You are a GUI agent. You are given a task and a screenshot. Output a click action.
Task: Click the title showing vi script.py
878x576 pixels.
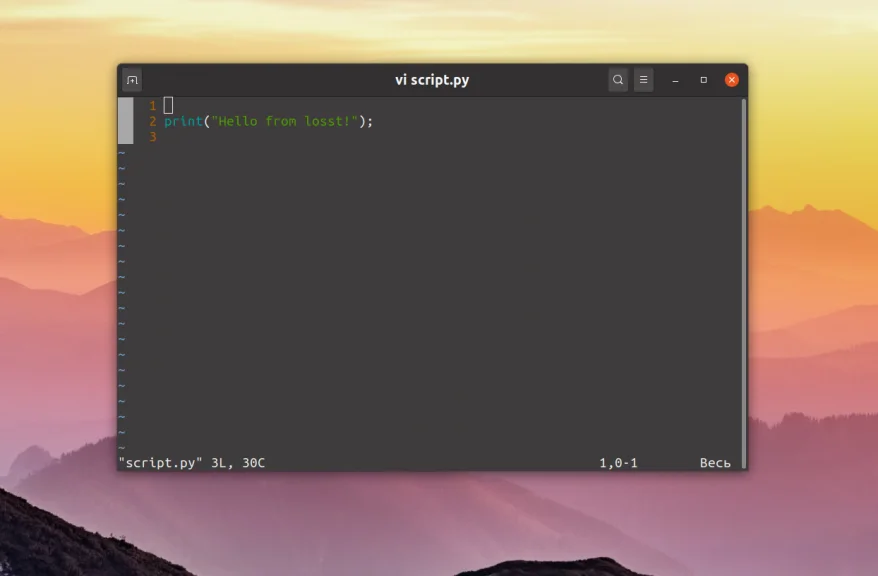(432, 79)
